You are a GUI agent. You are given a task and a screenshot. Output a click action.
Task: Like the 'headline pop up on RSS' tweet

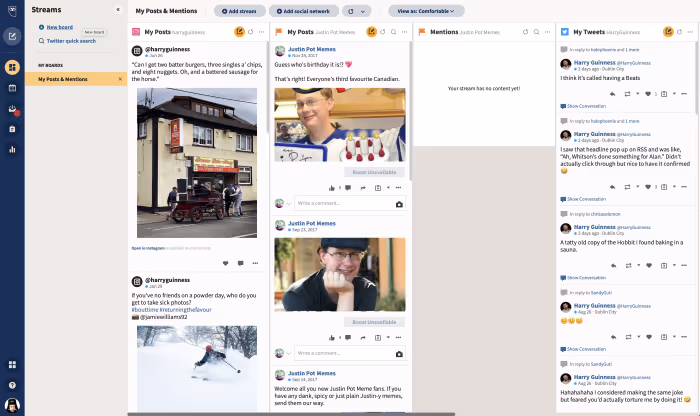click(x=648, y=187)
